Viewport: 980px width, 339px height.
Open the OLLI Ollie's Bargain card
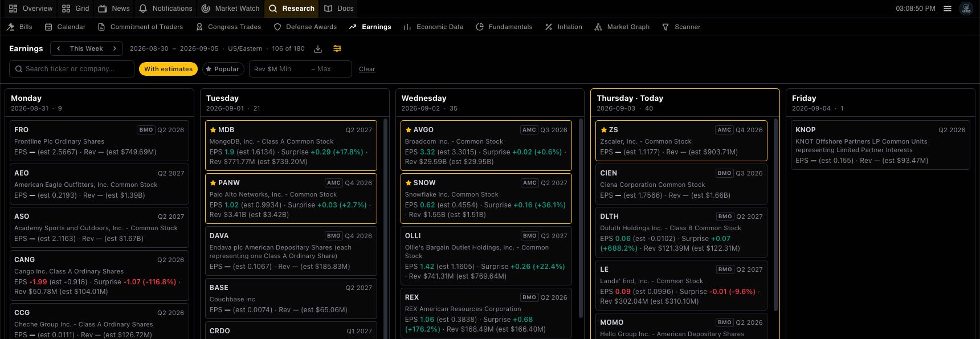[x=486, y=255]
